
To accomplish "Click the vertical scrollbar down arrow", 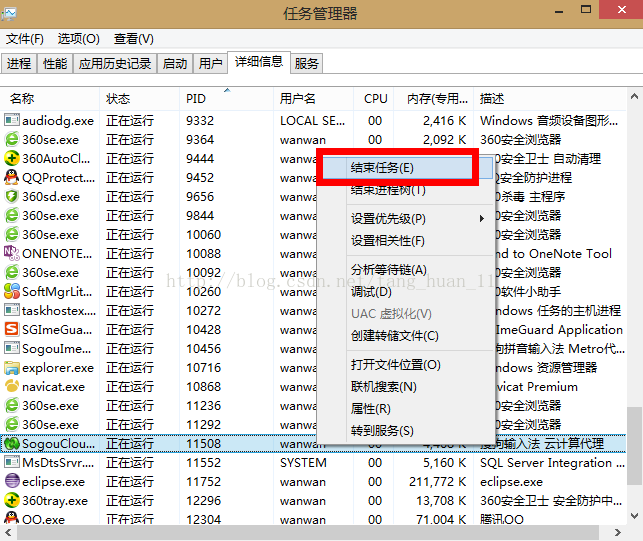I will pos(634,516).
